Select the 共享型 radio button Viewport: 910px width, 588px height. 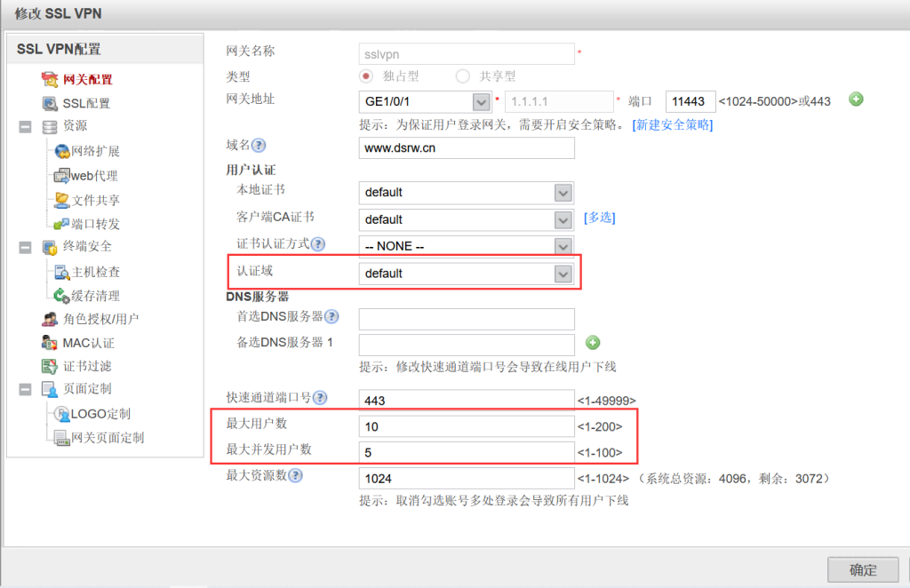point(462,76)
